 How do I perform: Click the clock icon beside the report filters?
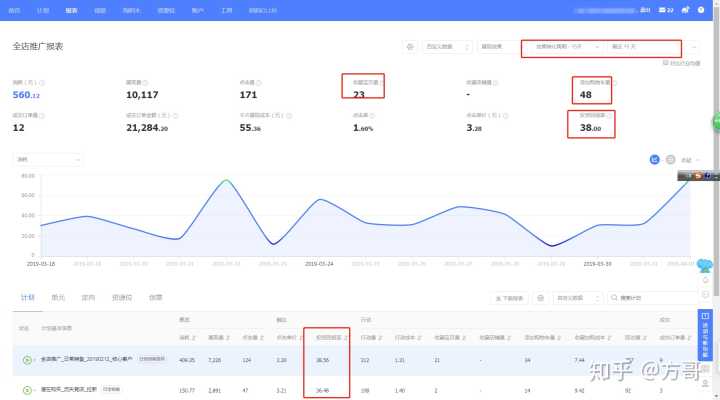pyautogui.click(x=410, y=47)
